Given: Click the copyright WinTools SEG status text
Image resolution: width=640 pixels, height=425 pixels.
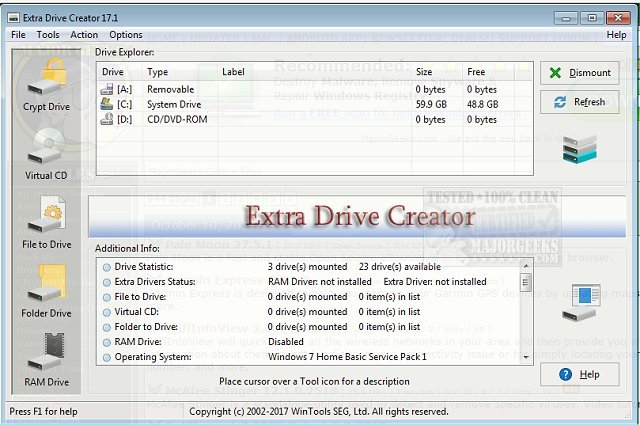Looking at the screenshot, I should tap(319, 412).
